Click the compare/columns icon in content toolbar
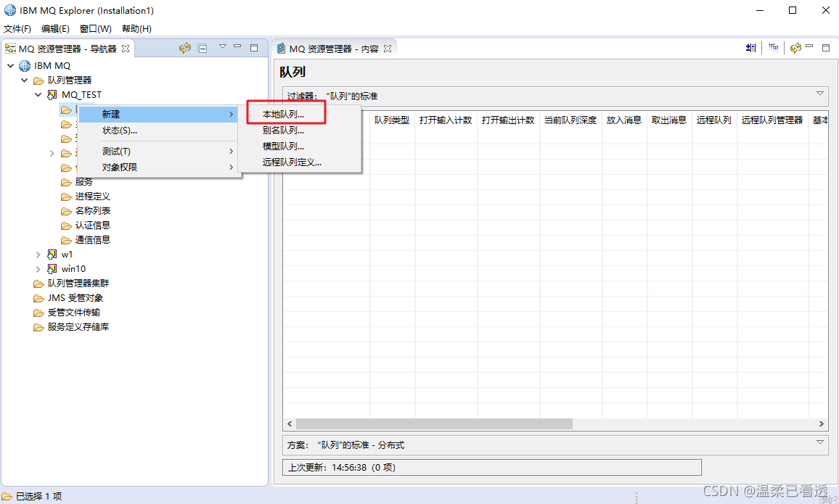This screenshot has width=839, height=504. point(774,48)
